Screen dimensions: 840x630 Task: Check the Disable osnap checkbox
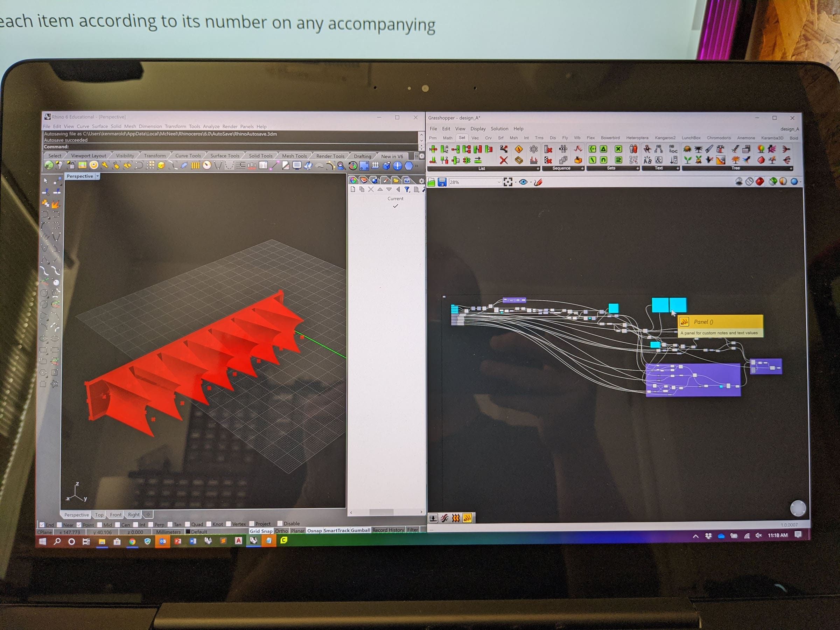[280, 523]
